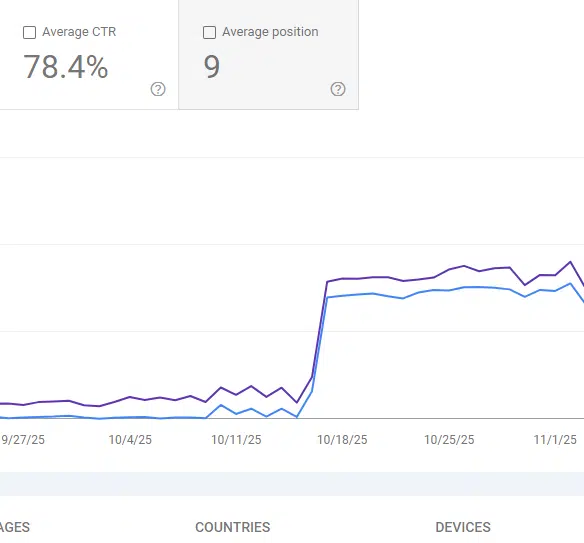The image size is (584, 543).
Task: Click the 9/27/25 date axis label
Action: 23,440
